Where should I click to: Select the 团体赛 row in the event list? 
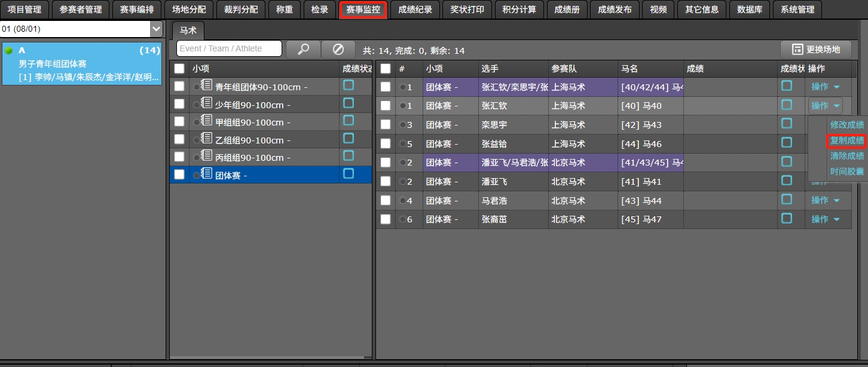pos(270,175)
